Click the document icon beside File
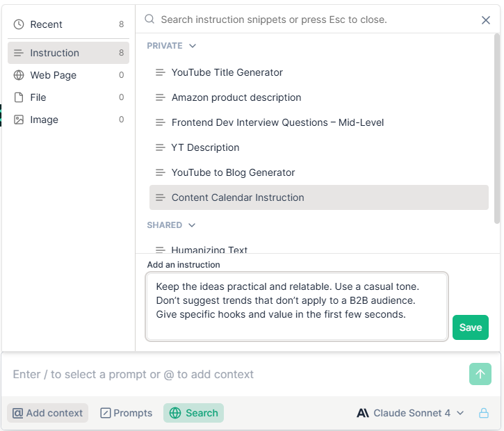 tap(19, 97)
